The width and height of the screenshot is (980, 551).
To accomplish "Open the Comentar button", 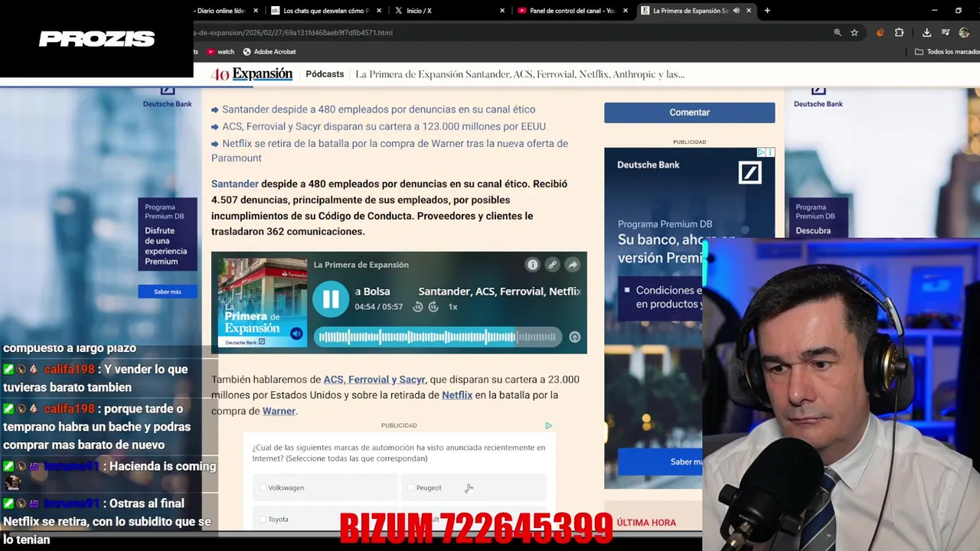I will tap(689, 112).
